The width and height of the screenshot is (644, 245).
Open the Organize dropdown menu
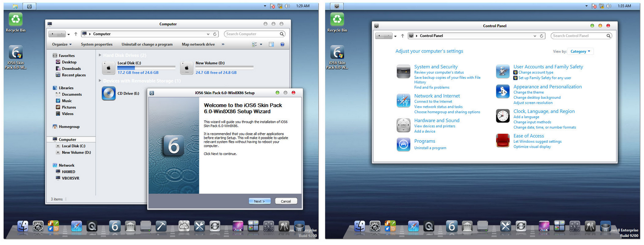[62, 44]
